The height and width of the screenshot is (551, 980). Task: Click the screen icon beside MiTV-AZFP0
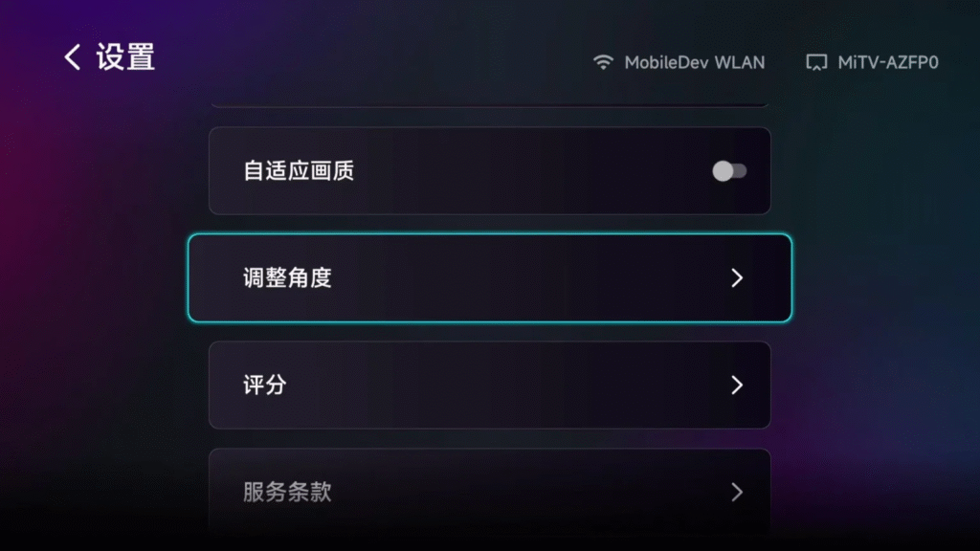click(816, 62)
